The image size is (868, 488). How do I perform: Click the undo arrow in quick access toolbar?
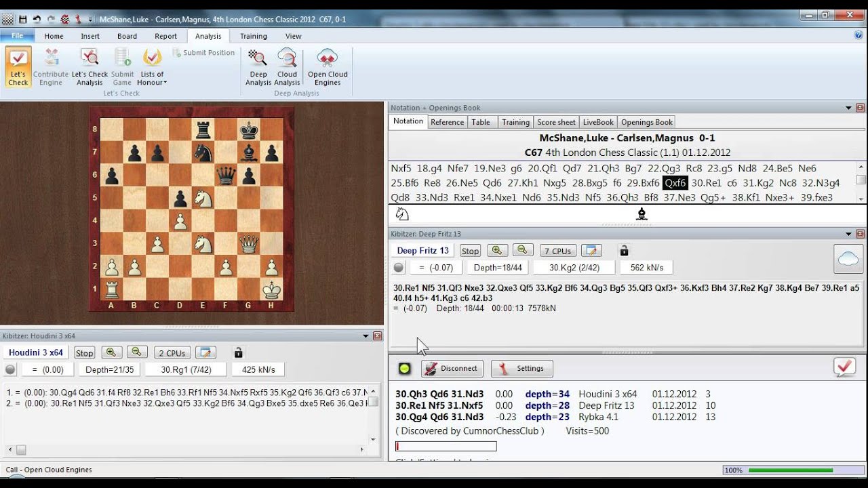[x=37, y=19]
